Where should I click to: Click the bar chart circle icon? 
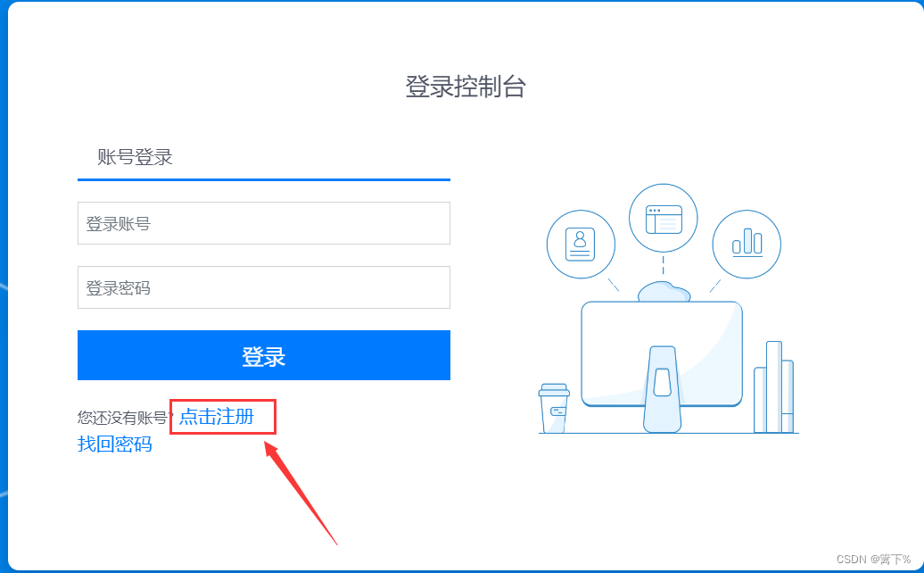click(747, 244)
